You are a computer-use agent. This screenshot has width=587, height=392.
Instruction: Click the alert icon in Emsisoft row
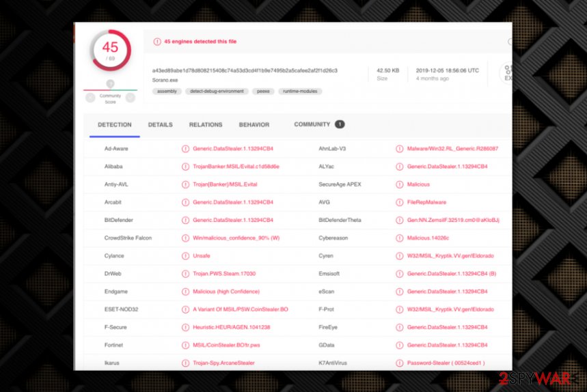point(400,274)
